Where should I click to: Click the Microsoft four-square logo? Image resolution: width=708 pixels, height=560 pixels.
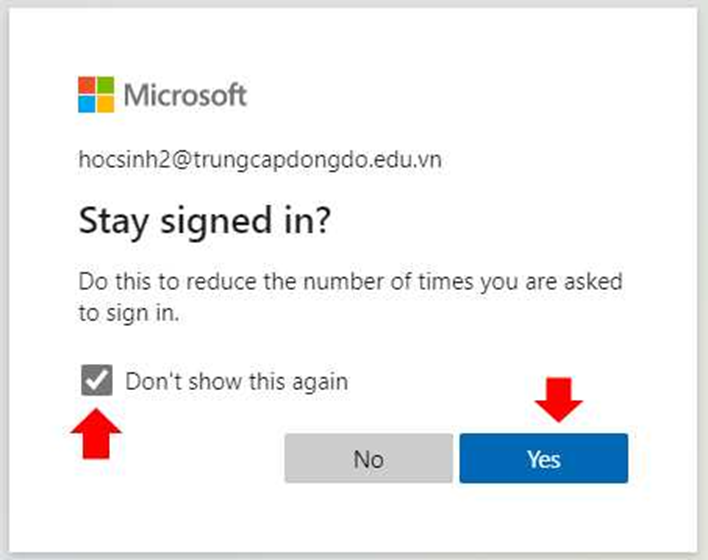coord(96,94)
